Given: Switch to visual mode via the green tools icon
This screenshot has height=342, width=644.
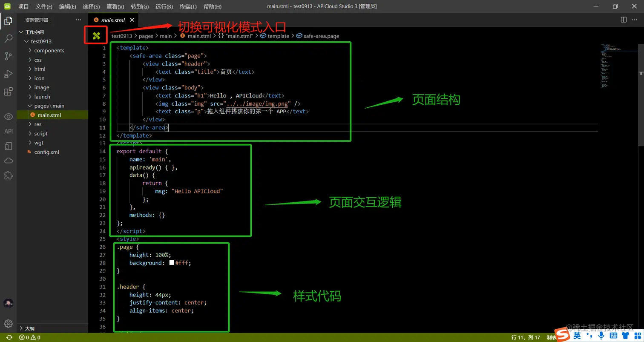Looking at the screenshot, I should [96, 36].
